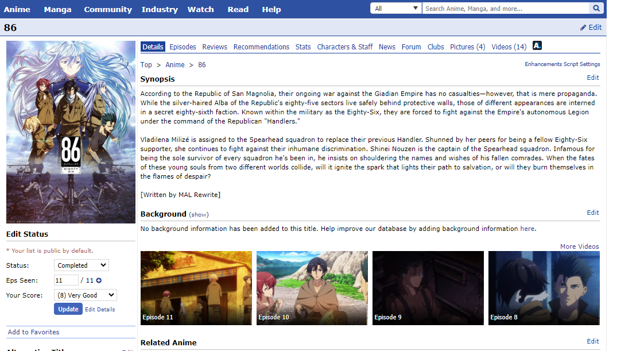Click the Related Anime heading

(168, 342)
